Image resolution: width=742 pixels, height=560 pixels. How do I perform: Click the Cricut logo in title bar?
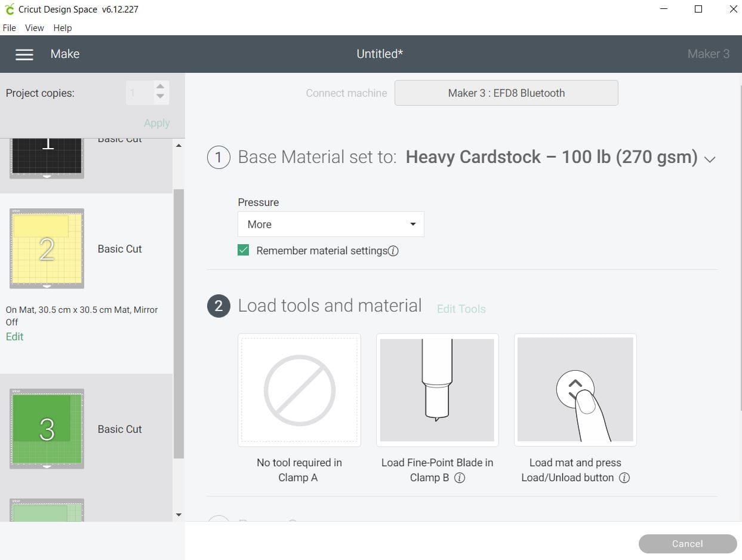click(x=9, y=10)
